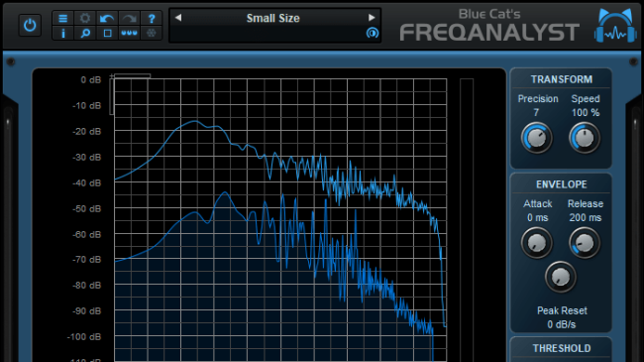Select the next preset arrow
The height and width of the screenshot is (362, 644).
(x=372, y=18)
